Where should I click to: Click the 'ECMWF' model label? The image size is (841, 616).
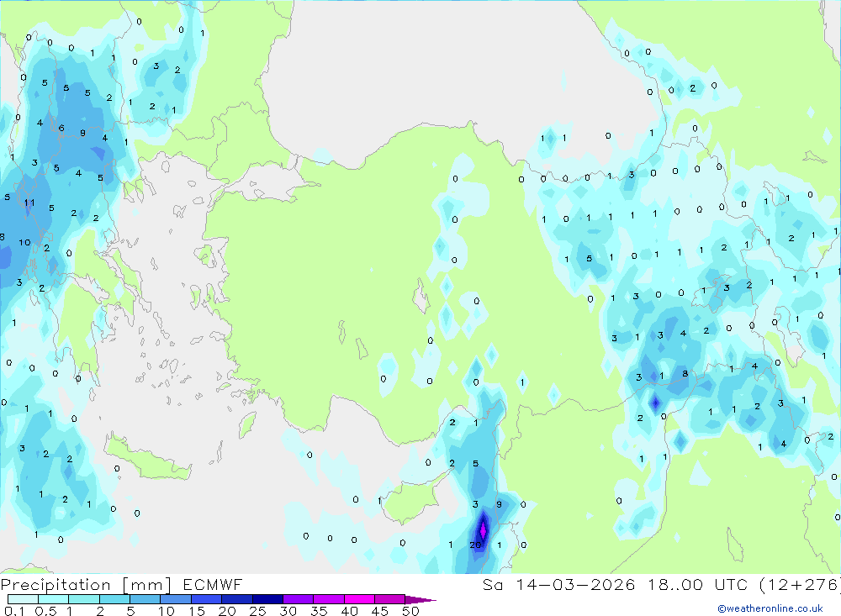[x=213, y=584]
